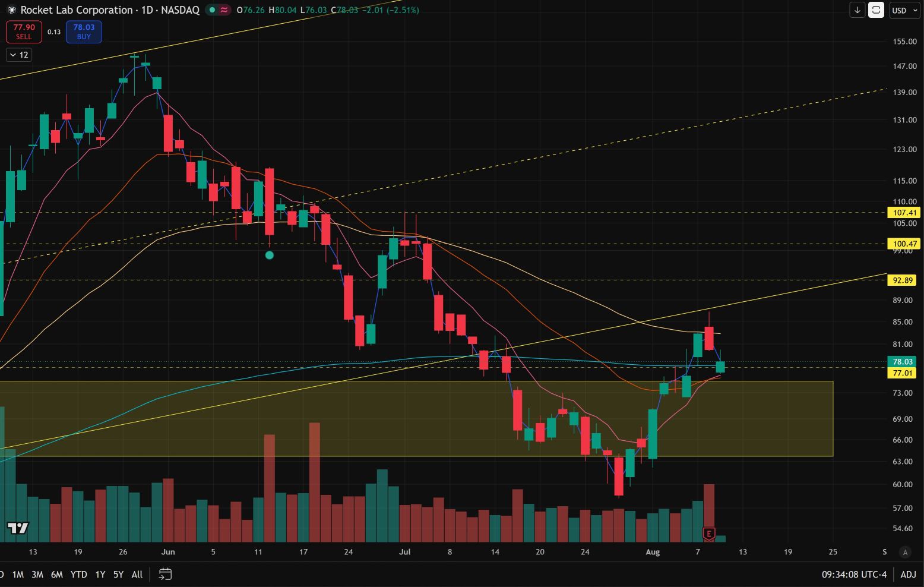Click the O76.26 open value
Image resolution: width=924 pixels, height=587 pixels.
coord(251,10)
